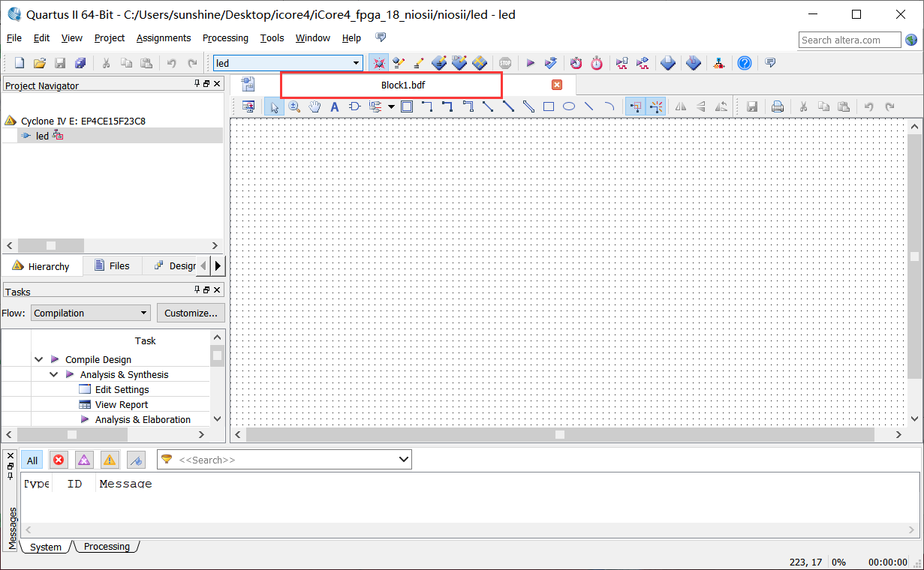Screen dimensions: 924x570
Task: Collapse the Compile Design tree node
Action: pyautogui.click(x=38, y=359)
